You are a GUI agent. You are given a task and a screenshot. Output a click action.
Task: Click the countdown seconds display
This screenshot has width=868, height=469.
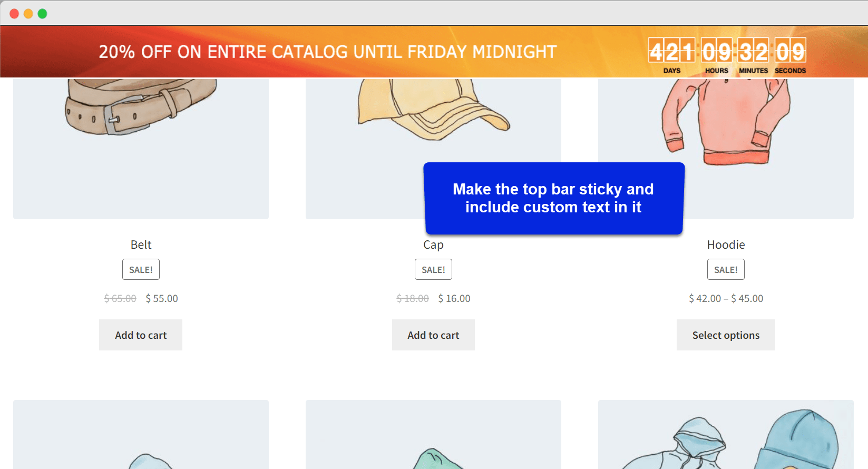tap(789, 52)
